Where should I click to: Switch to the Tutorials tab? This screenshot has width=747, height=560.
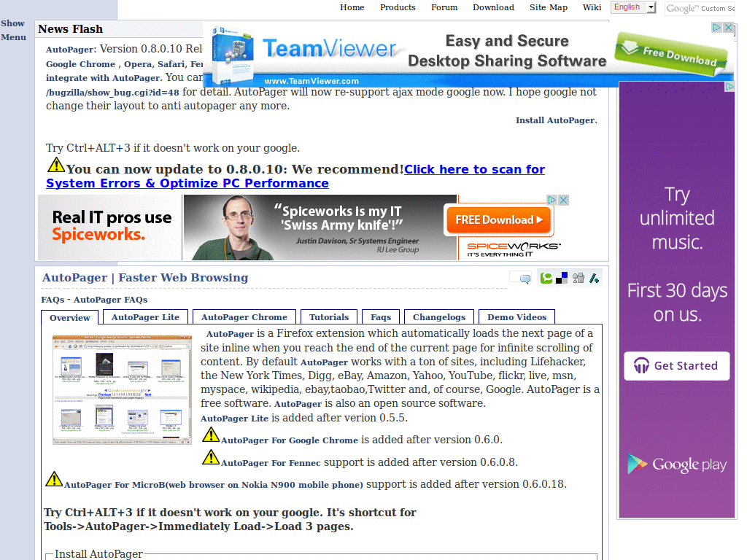[329, 317]
